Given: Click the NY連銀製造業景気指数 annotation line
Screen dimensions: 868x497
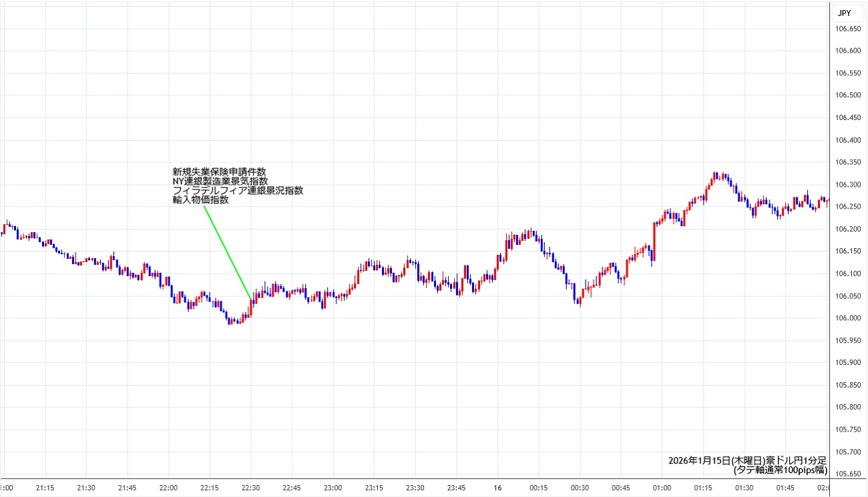Looking at the screenshot, I should tap(220, 181).
